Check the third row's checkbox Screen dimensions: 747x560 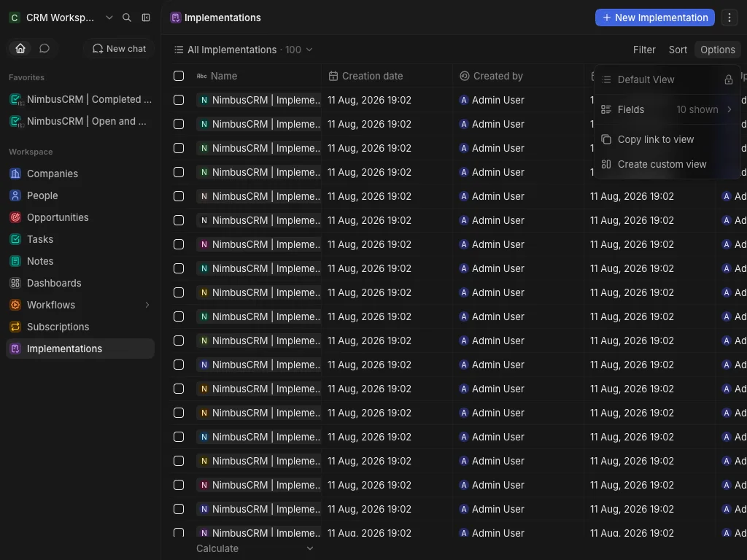179,148
